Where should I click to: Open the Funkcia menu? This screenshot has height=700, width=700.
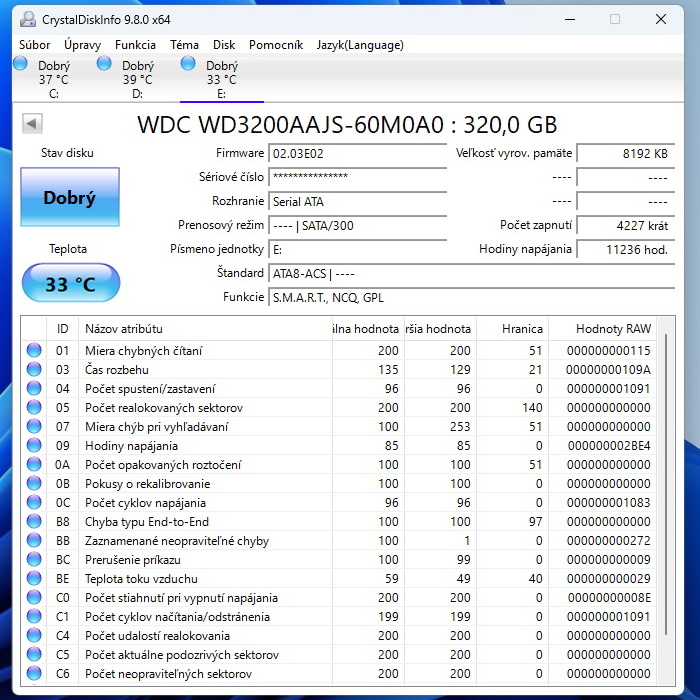coord(135,45)
